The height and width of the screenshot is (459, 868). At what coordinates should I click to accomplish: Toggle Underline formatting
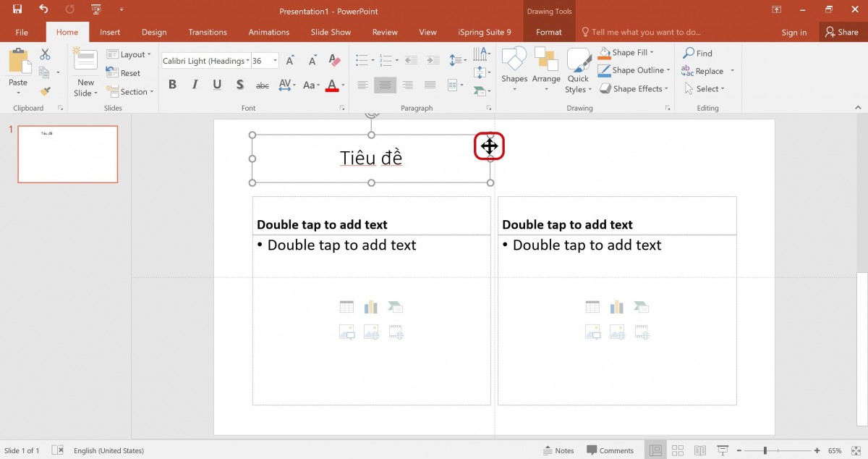(x=217, y=85)
